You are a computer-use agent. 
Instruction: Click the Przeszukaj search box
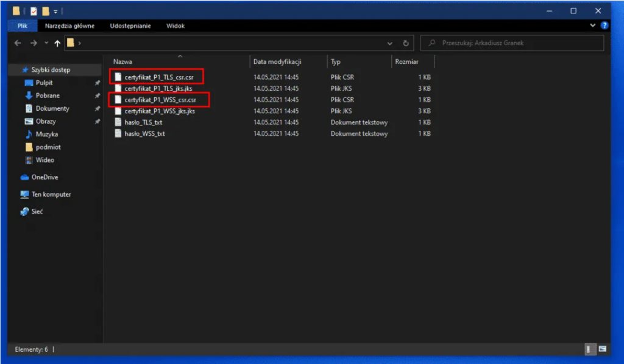point(515,43)
